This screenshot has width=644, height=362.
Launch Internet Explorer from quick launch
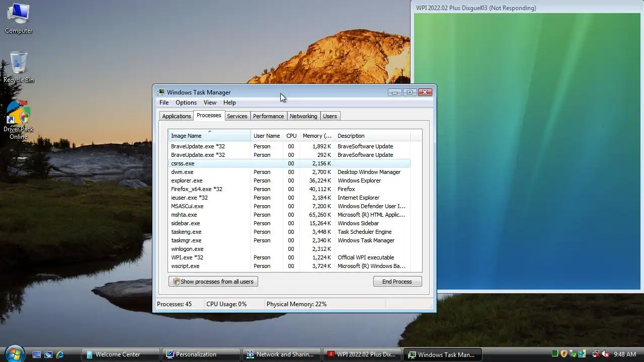pos(60,354)
